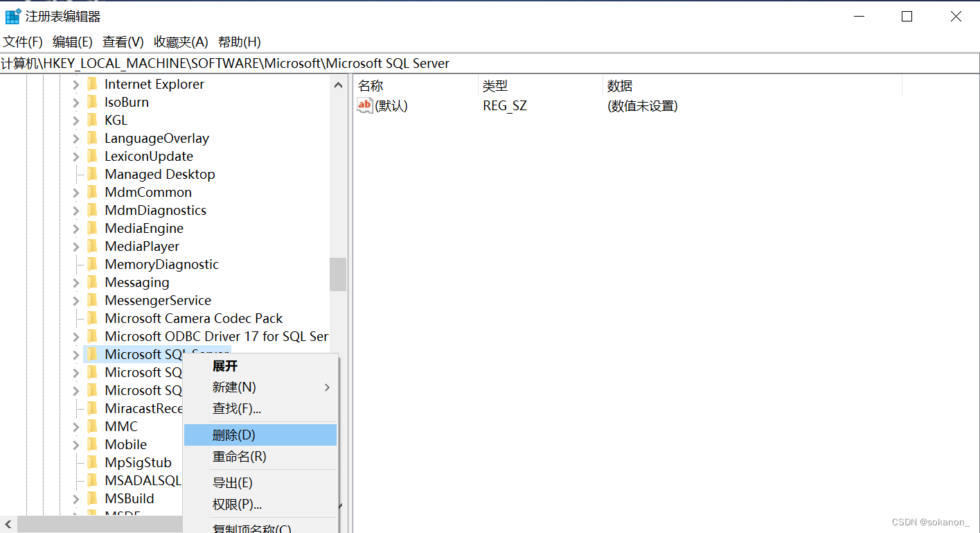Screen dimensions: 980x533
Task: Click the (数值未设置) data cell
Action: (642, 106)
